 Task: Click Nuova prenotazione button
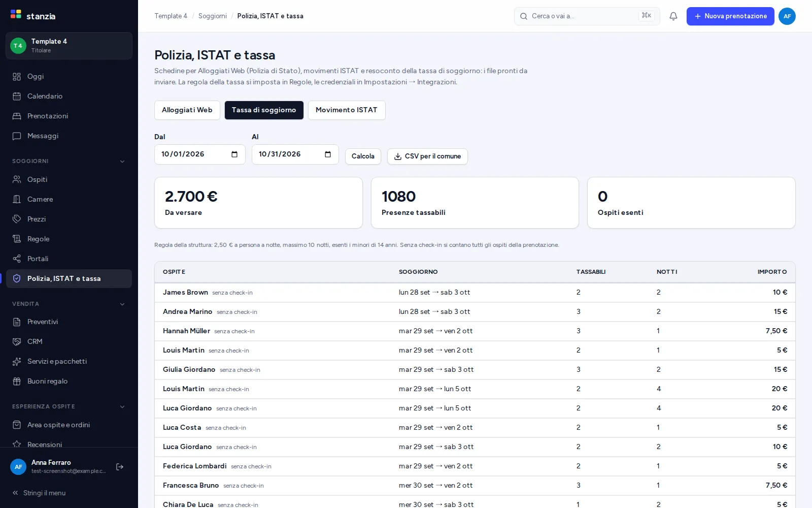(730, 16)
